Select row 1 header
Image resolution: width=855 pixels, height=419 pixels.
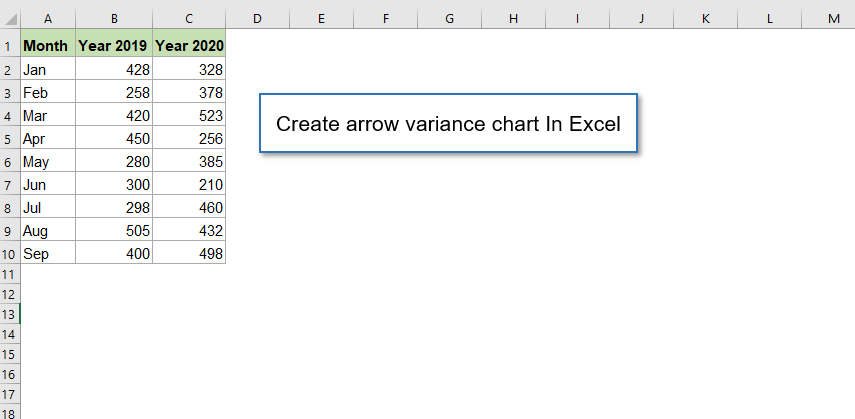click(9, 45)
